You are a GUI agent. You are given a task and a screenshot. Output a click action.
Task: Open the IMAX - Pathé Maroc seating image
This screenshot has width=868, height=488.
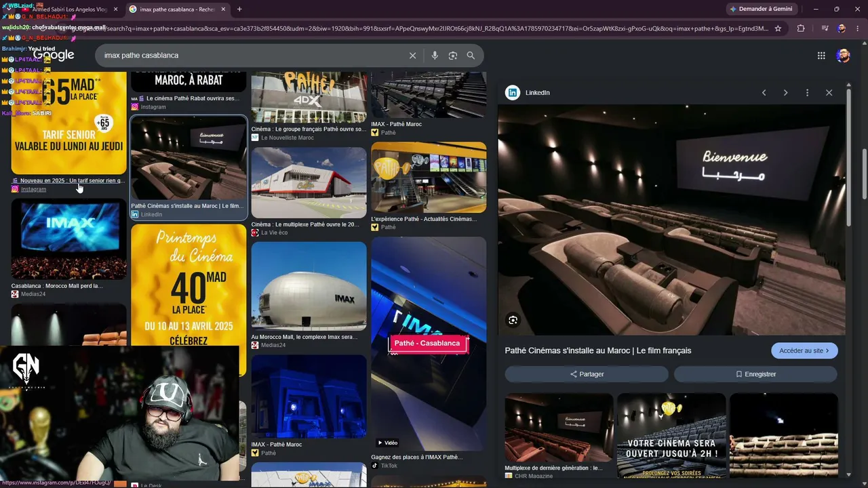tap(429, 95)
